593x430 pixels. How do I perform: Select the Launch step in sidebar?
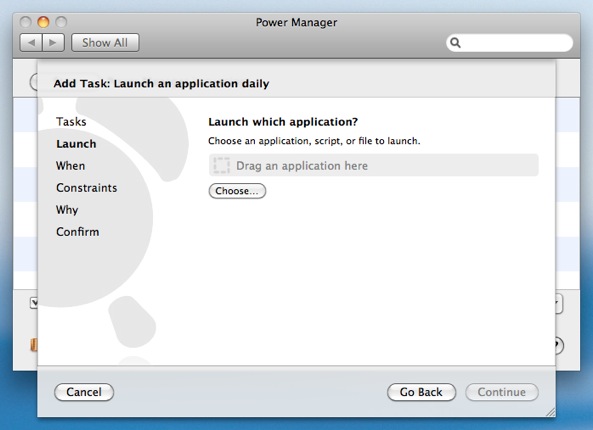click(76, 144)
